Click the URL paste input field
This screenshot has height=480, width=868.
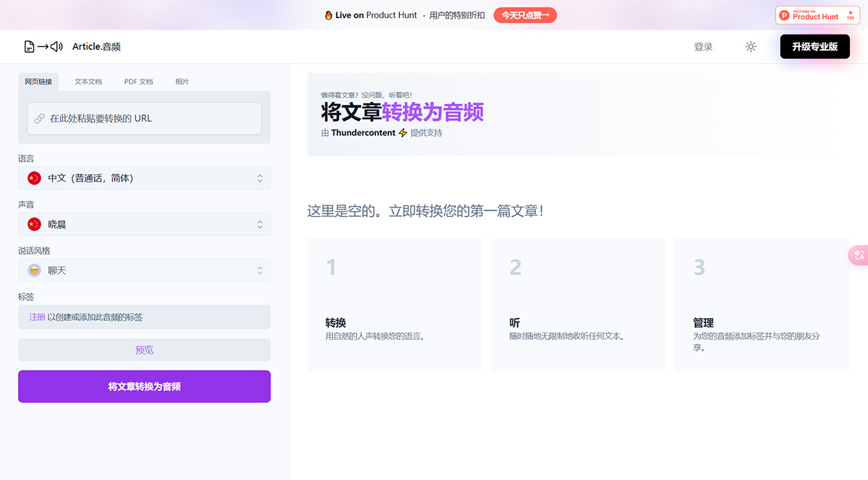pos(144,118)
